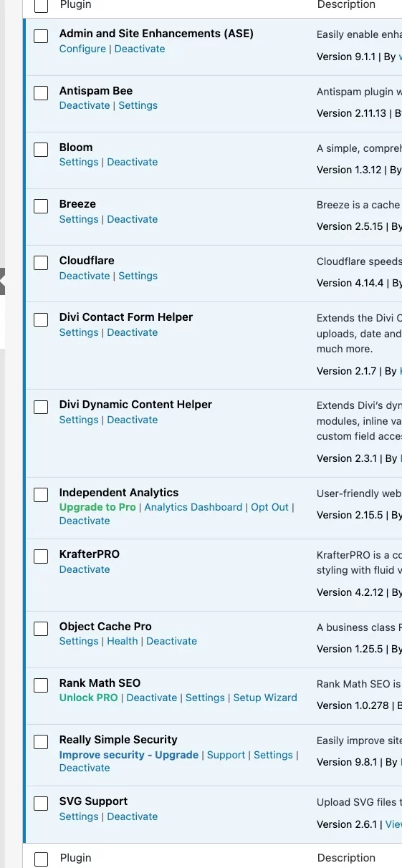Click Upgrade to Pro for Independent Analytics
The width and height of the screenshot is (402, 868).
tap(97, 507)
